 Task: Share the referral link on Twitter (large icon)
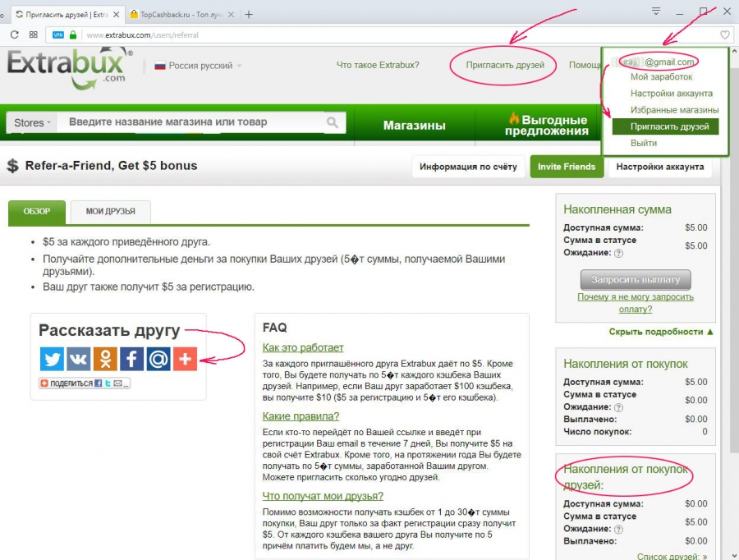coord(52,359)
